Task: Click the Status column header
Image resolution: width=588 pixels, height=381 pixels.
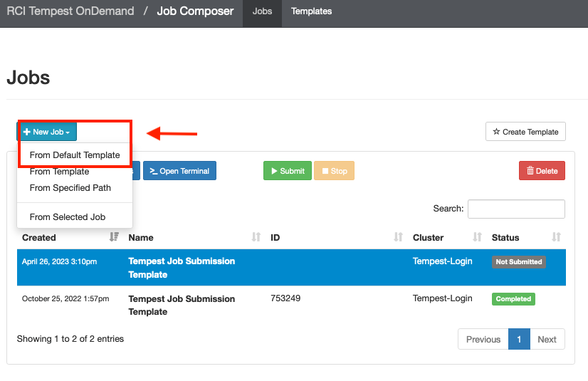Action: [505, 237]
